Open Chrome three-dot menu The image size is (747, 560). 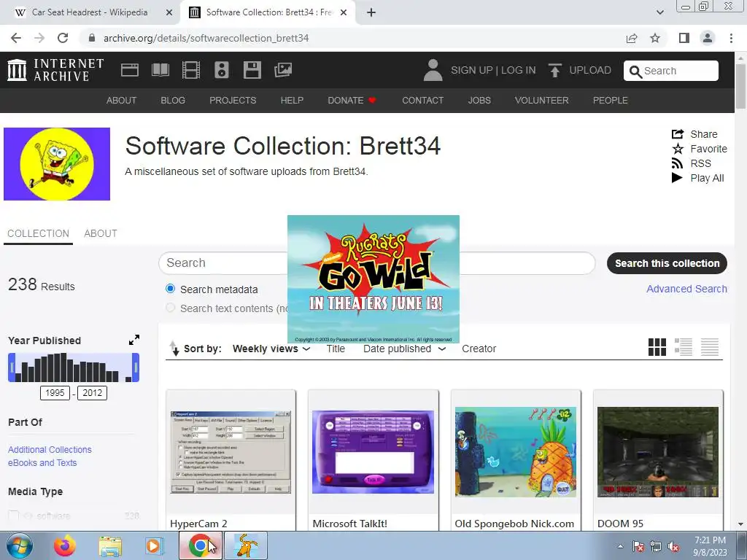[731, 38]
